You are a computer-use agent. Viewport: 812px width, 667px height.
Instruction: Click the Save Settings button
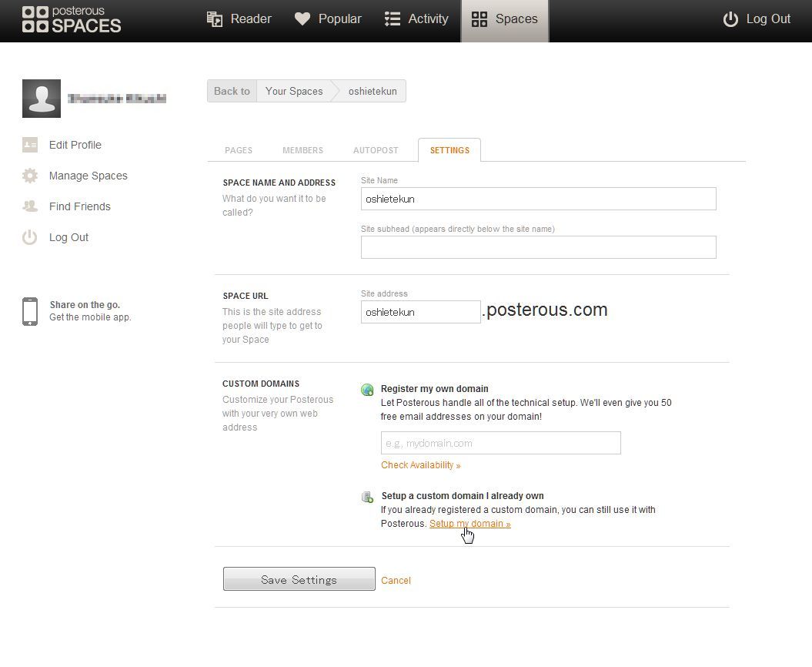tap(299, 579)
